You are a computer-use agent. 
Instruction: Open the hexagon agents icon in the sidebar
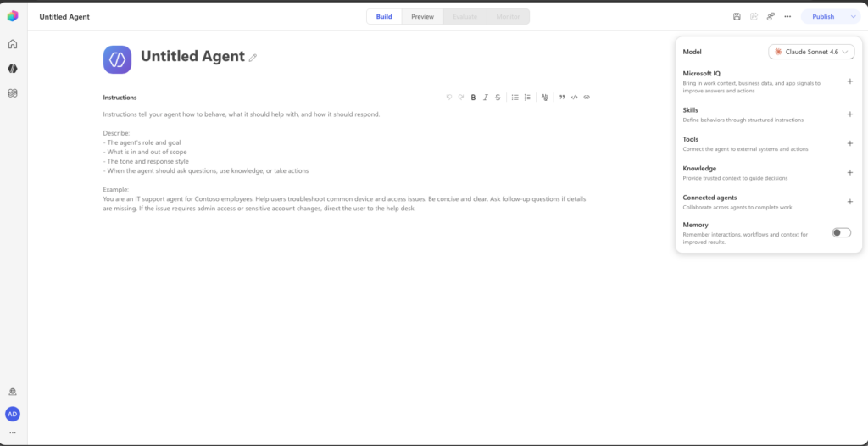pyautogui.click(x=12, y=69)
